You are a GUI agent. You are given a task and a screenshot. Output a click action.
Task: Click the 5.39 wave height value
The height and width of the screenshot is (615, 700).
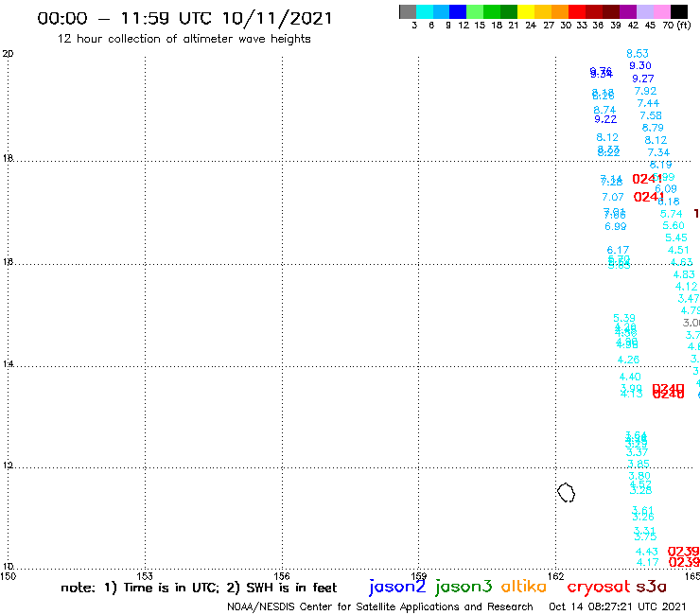point(623,318)
